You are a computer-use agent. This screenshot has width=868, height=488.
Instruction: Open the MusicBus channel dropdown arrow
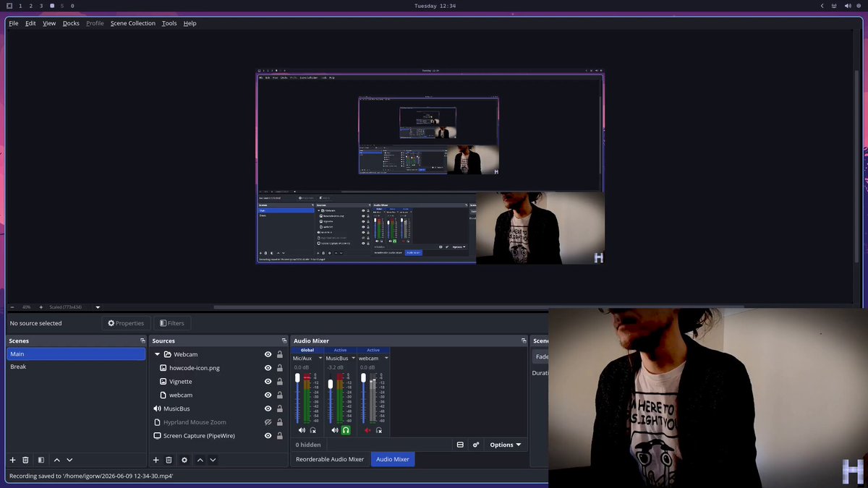(354, 358)
